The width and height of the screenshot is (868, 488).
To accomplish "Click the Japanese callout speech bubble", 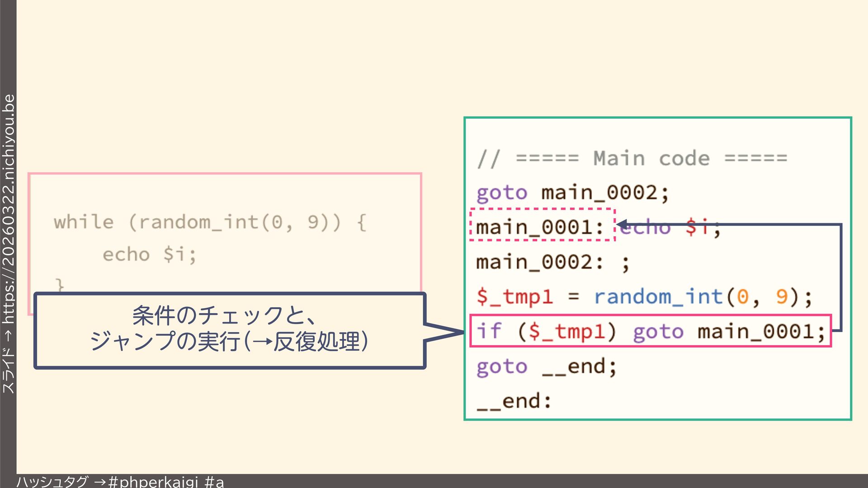I will click(x=230, y=330).
